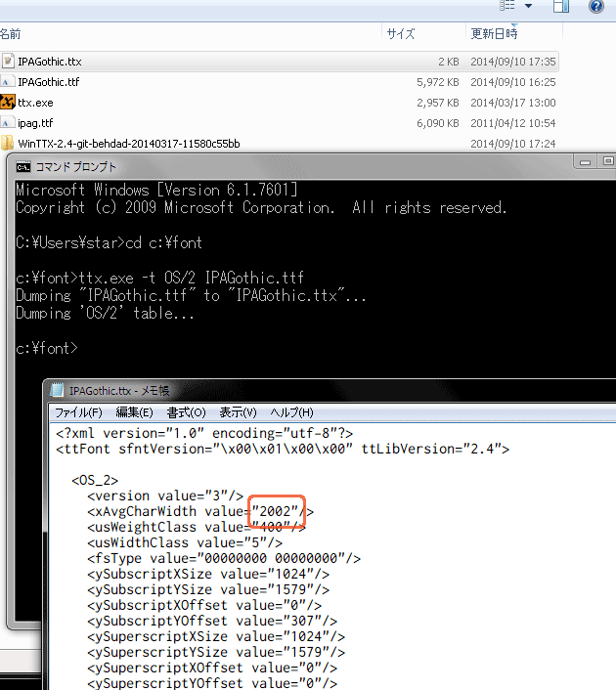Click the date 2014/09/10 16:25
The height and width of the screenshot is (690, 616).
tap(513, 82)
